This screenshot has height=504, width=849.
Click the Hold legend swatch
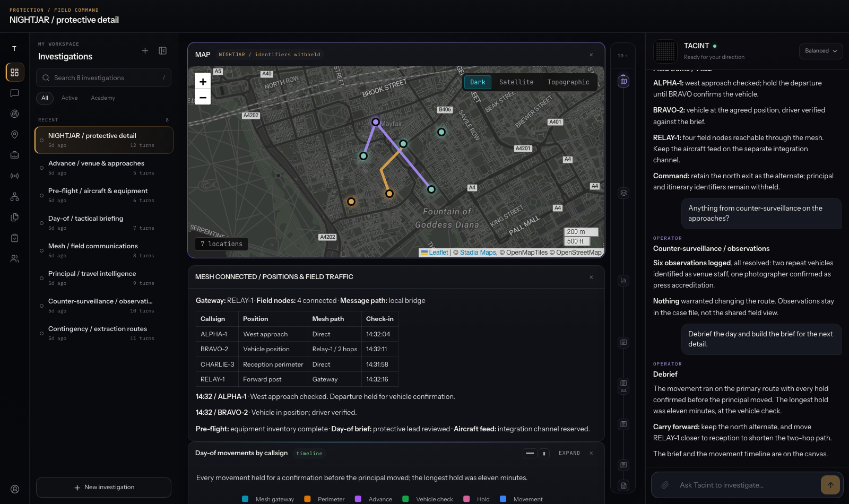click(x=466, y=499)
